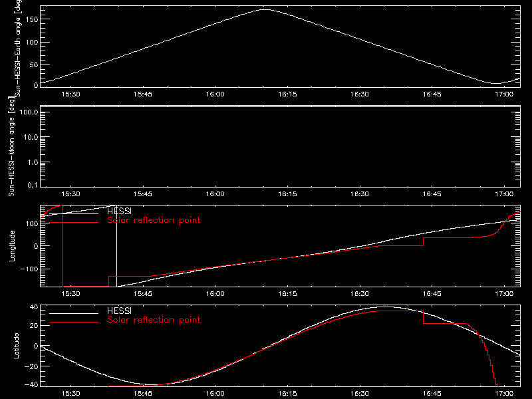Click the Sun-HESSI-Earth angle axis label
The height and width of the screenshot is (399, 532).
coord(18,49)
